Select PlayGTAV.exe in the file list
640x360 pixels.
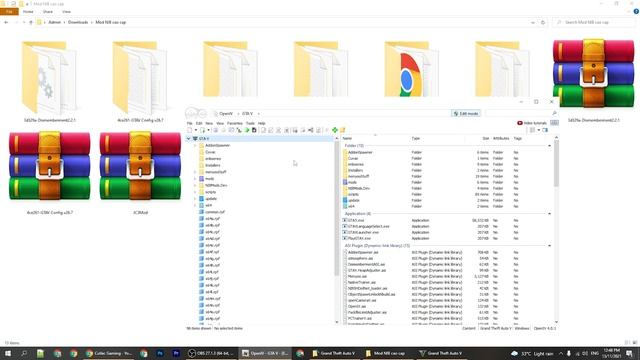359,238
